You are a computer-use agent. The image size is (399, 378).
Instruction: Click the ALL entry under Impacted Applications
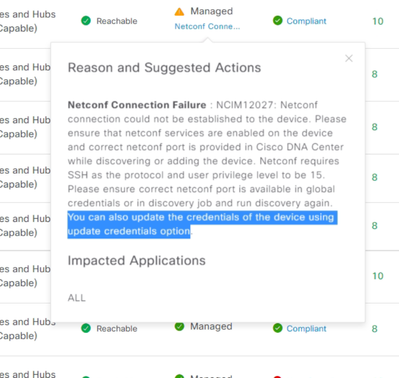tap(77, 298)
